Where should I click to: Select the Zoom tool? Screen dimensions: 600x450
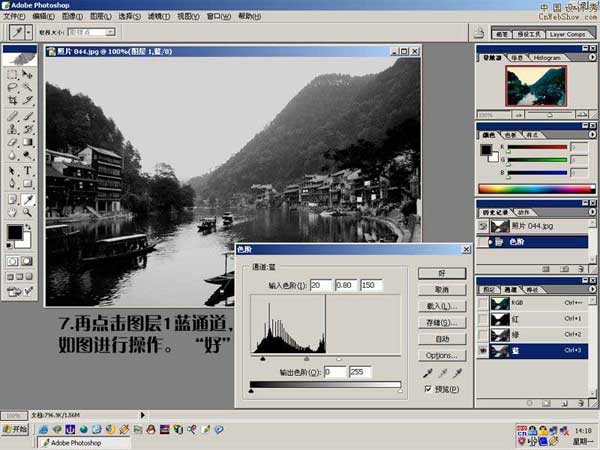(27, 212)
